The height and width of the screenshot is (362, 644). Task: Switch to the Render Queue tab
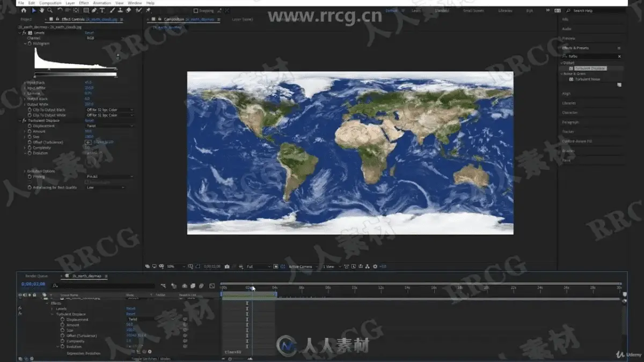click(x=36, y=276)
